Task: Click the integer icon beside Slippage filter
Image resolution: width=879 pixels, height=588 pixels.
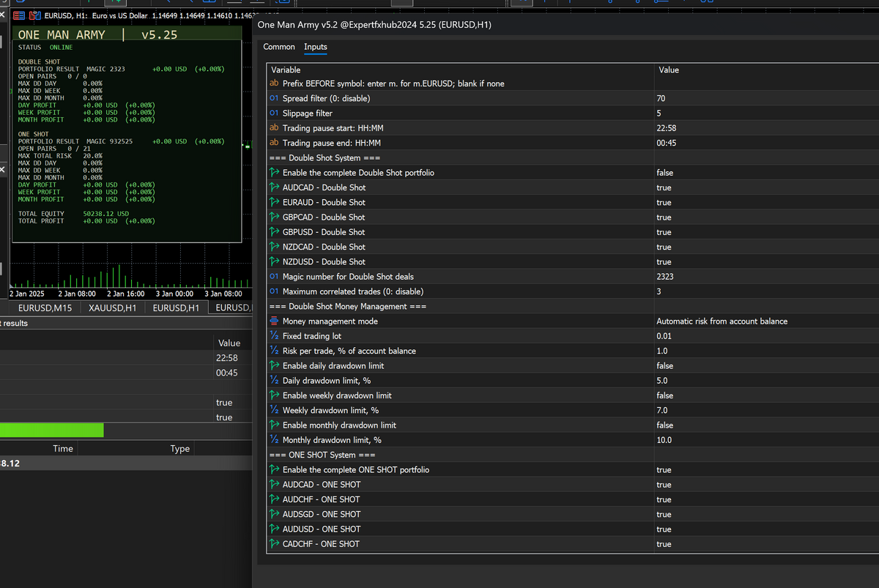Action: (274, 113)
